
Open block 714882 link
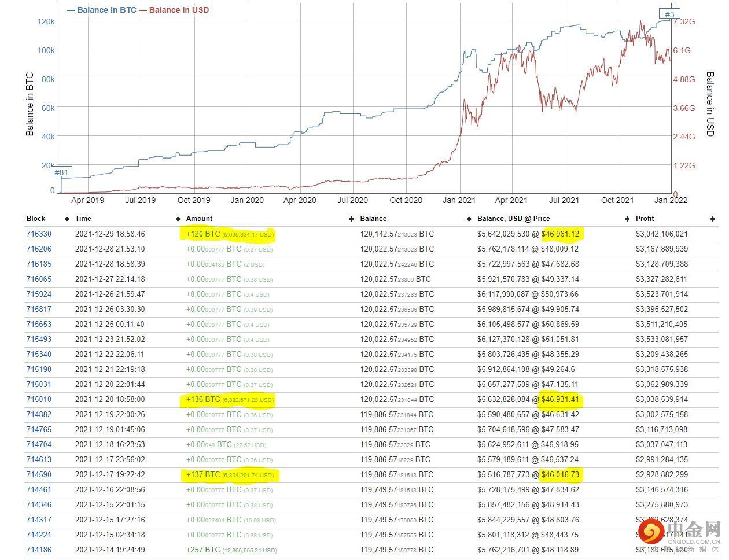(39, 415)
